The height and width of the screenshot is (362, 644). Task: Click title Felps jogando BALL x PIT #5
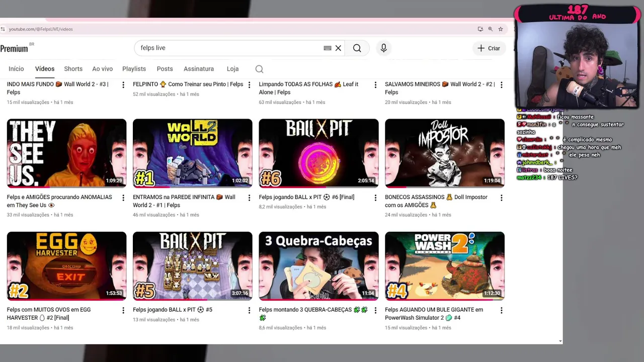click(x=173, y=310)
